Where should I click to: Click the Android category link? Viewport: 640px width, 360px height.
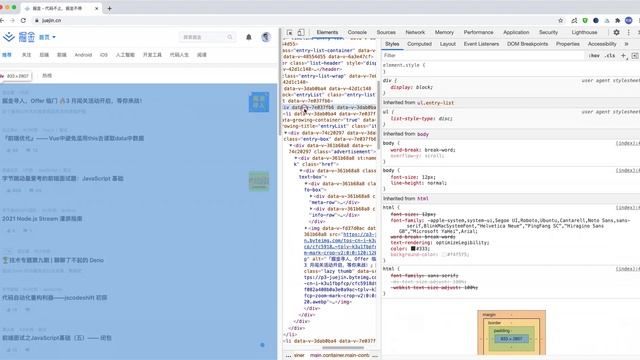[x=83, y=55]
